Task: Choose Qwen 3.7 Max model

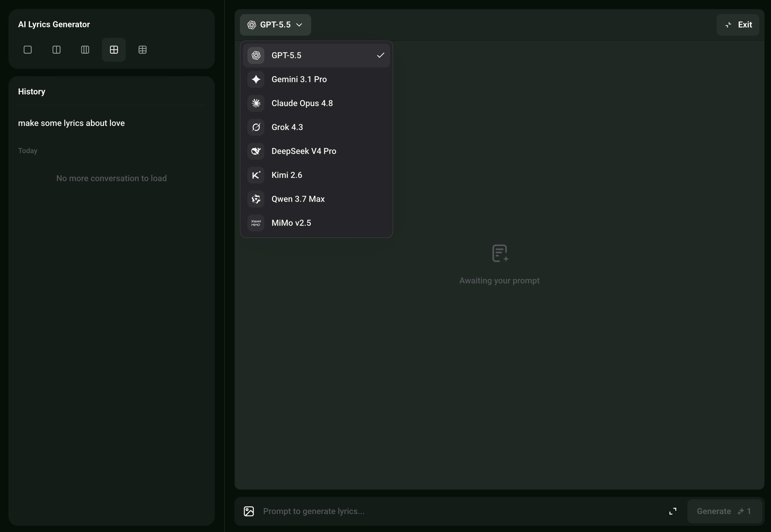Action: point(316,199)
